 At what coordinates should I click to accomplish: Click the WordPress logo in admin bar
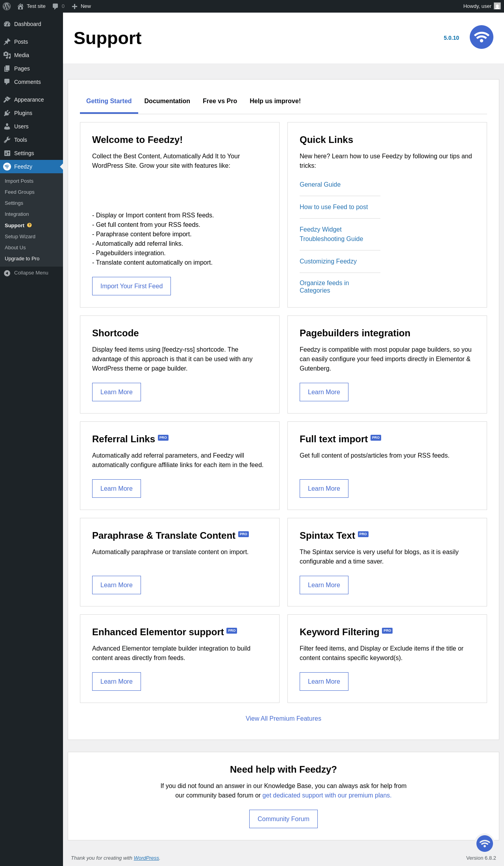coord(7,6)
